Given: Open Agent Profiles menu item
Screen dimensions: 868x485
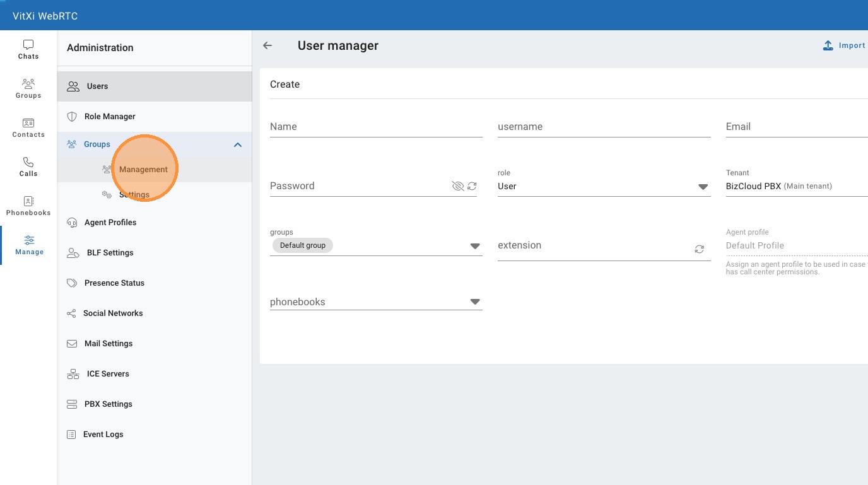Looking at the screenshot, I should [110, 223].
